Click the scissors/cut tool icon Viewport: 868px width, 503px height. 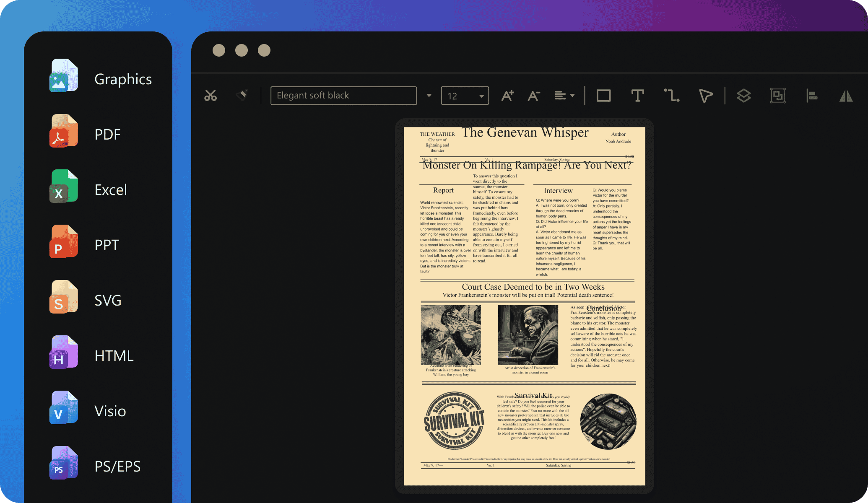(x=211, y=95)
